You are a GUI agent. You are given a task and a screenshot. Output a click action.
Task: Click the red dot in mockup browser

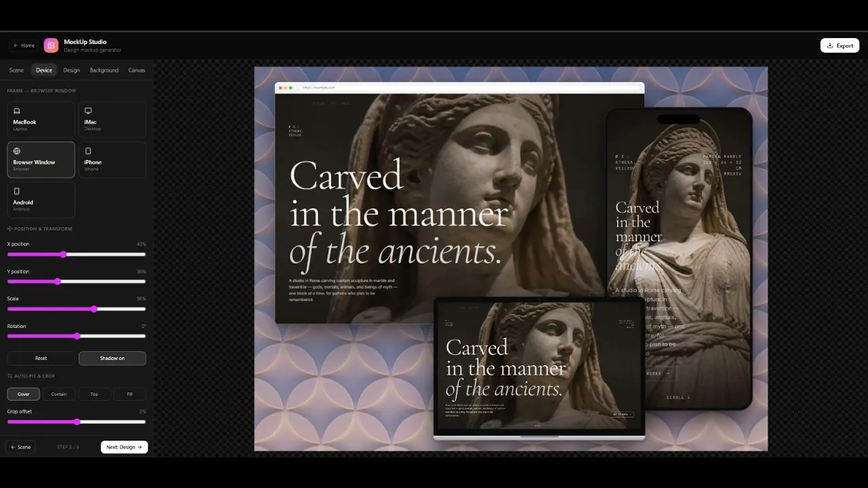(x=281, y=87)
